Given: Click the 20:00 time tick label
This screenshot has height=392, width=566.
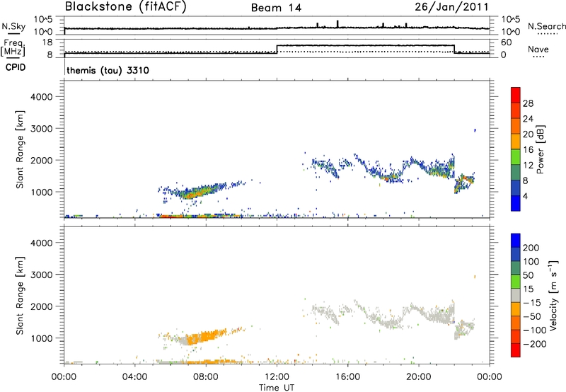Looking at the screenshot, I should [418, 377].
